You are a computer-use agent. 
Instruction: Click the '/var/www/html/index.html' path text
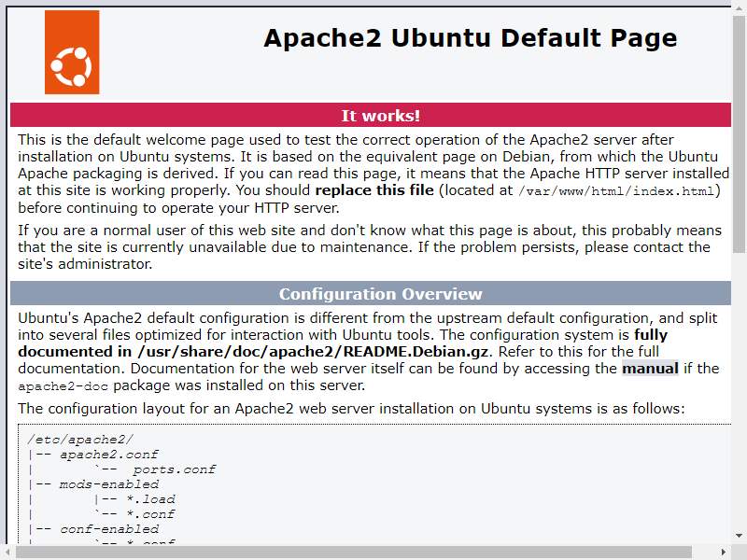tap(616, 191)
